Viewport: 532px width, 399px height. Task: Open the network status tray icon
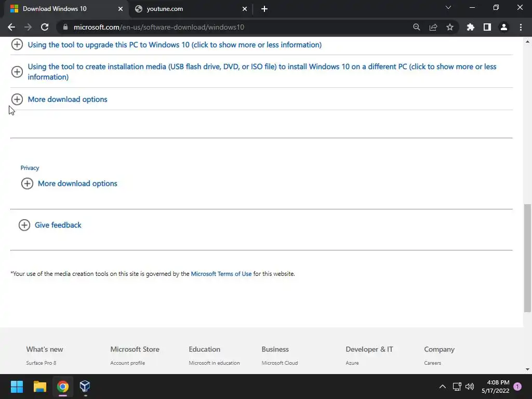(x=457, y=387)
